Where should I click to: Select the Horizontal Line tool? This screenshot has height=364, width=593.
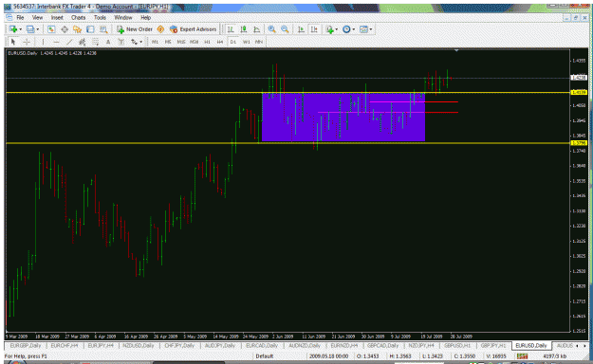(56, 42)
